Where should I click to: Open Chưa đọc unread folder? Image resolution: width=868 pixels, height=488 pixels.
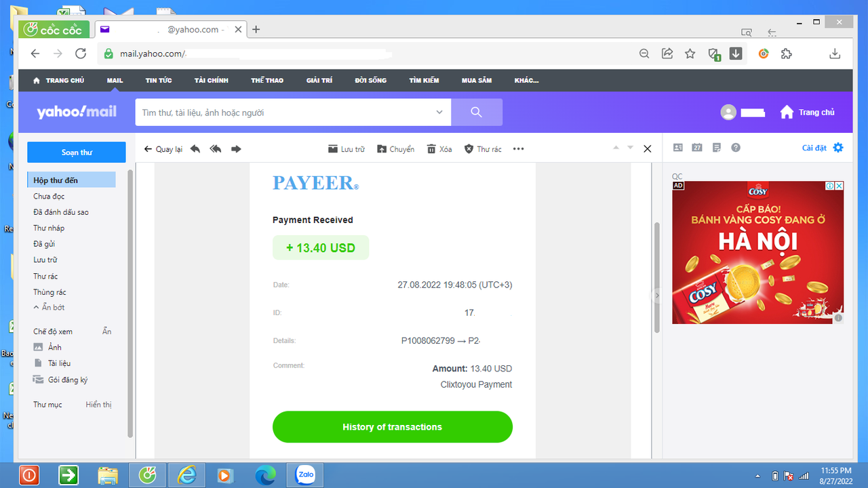point(49,196)
